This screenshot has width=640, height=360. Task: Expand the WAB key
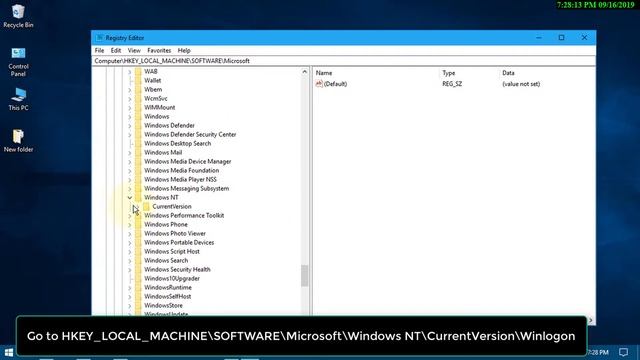coord(130,72)
